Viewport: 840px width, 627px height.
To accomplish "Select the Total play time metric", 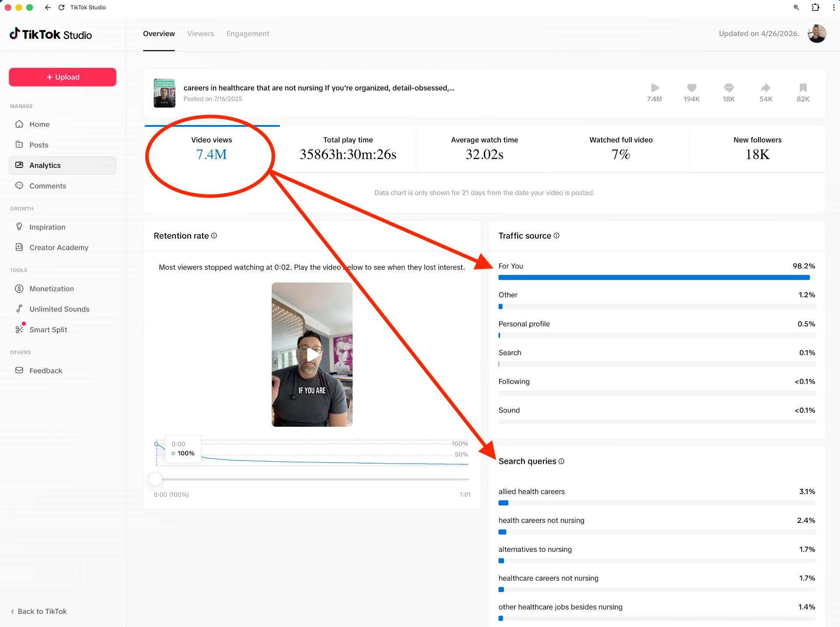I will (348, 149).
